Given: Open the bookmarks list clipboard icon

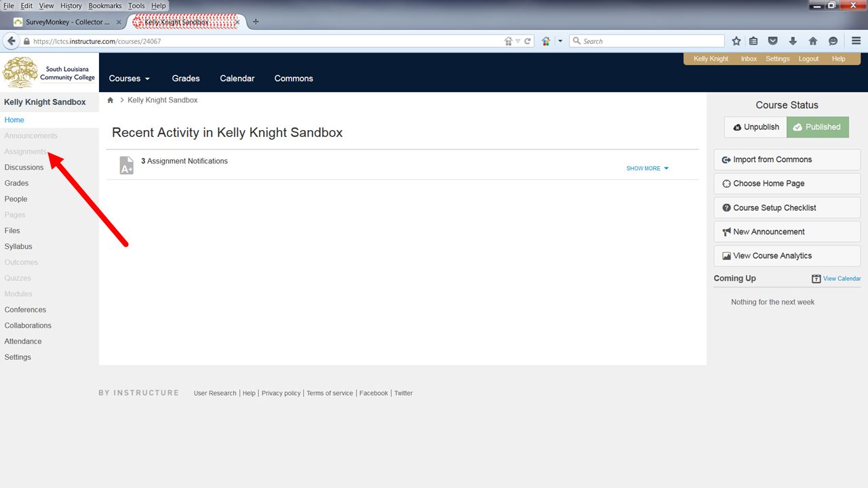Looking at the screenshot, I should pyautogui.click(x=753, y=41).
